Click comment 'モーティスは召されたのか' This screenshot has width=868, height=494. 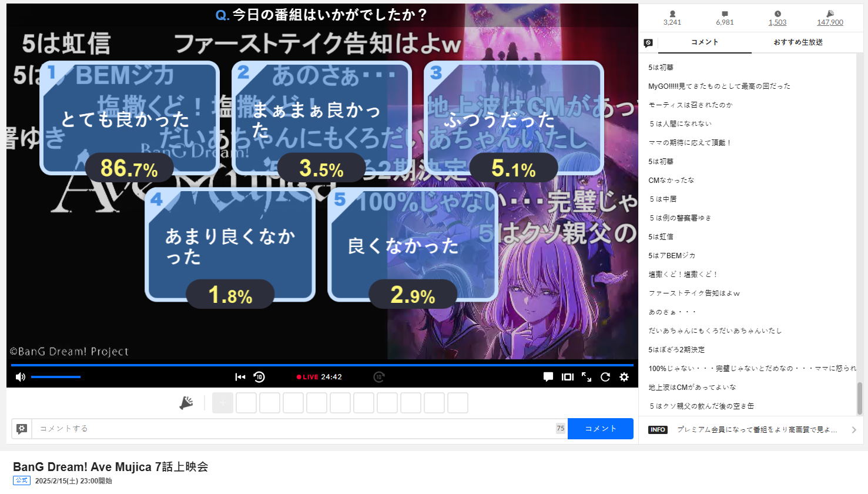click(690, 105)
